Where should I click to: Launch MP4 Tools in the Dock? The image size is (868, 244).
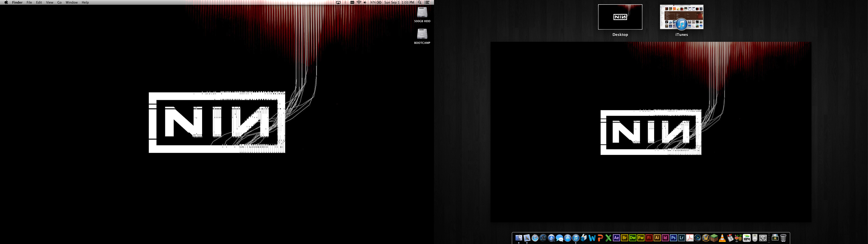pos(747,238)
